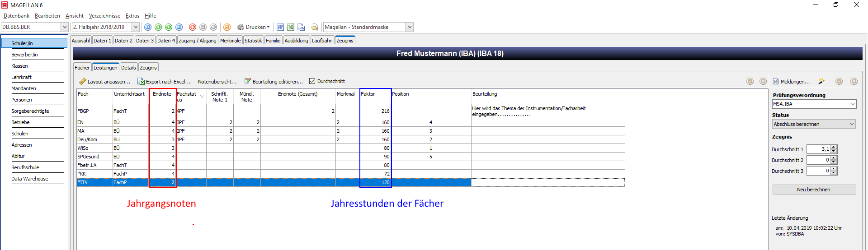The height and width of the screenshot is (250, 868).
Task: Open Data Warehouse in the sidebar
Action: click(x=29, y=179)
